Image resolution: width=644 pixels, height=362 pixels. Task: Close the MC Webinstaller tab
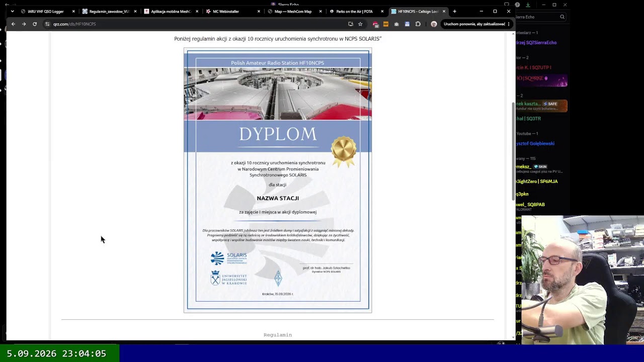point(259,12)
